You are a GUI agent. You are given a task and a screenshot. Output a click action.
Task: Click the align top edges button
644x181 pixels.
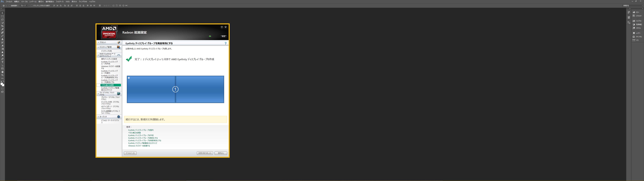click(54, 6)
